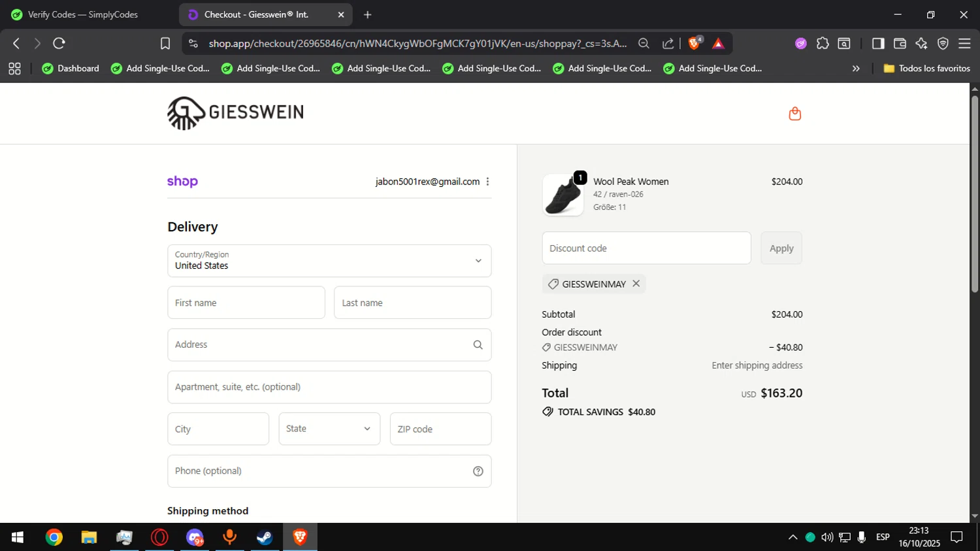Image resolution: width=980 pixels, height=551 pixels.
Task: Select the jabon5001rex@gmail.com email text
Action: point(427,182)
